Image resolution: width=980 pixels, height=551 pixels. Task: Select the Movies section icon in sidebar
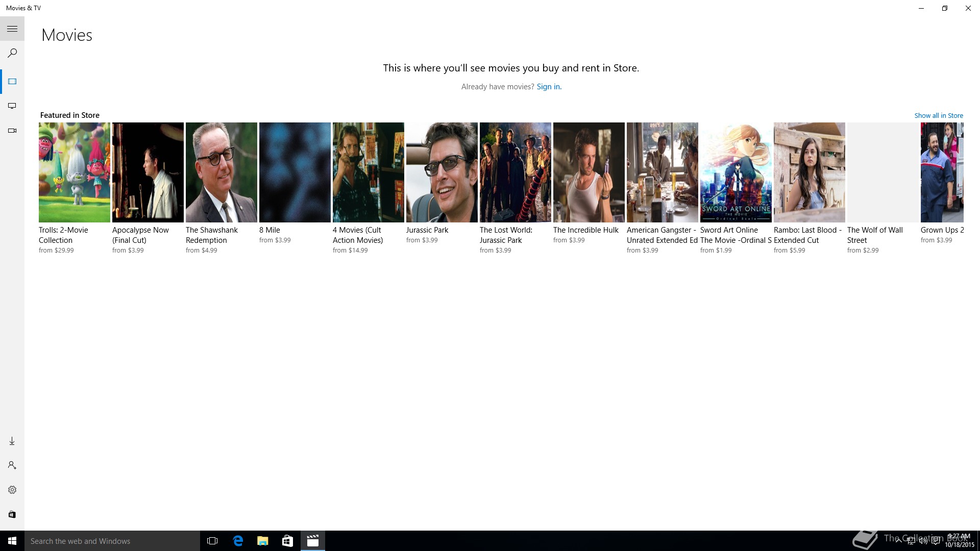[12, 82]
